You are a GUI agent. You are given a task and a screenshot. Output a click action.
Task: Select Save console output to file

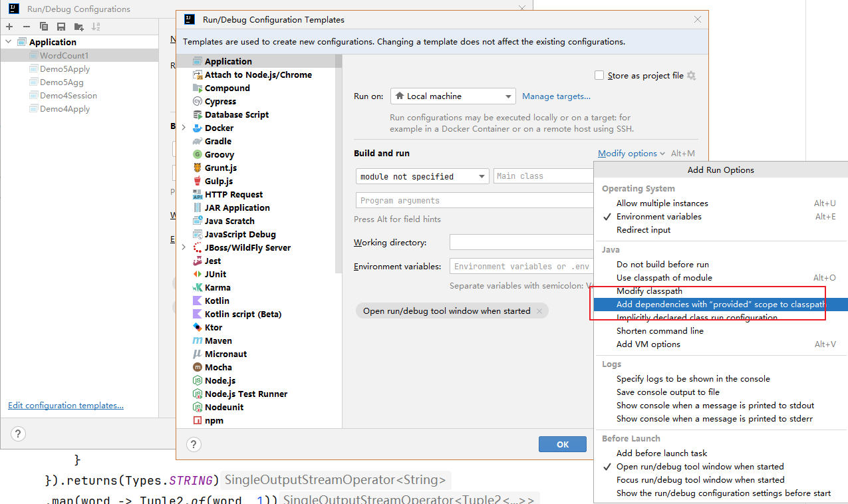pyautogui.click(x=720, y=392)
